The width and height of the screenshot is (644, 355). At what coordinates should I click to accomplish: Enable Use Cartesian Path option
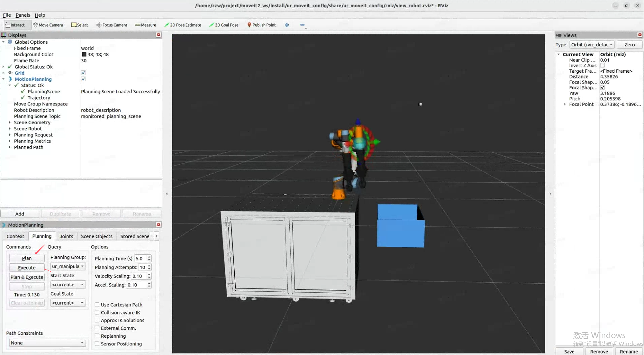pos(97,304)
